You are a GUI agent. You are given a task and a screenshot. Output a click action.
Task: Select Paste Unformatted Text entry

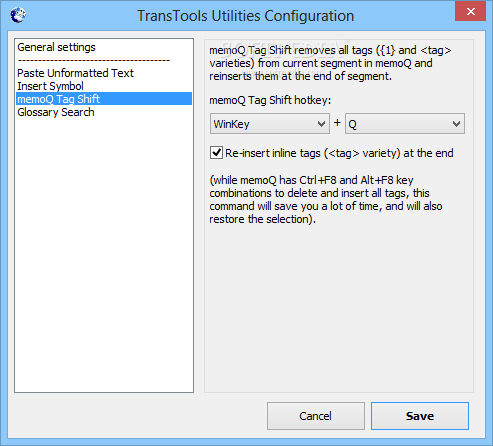coord(75,73)
